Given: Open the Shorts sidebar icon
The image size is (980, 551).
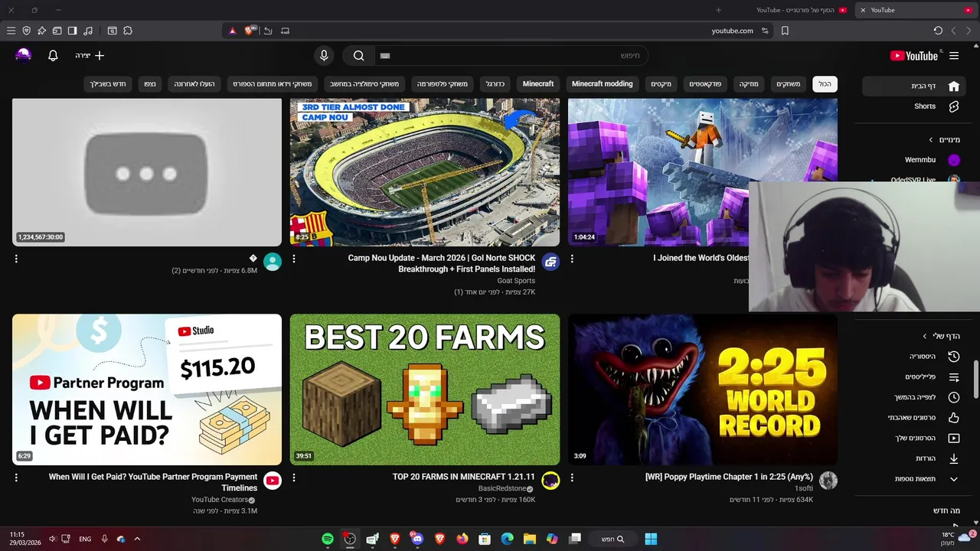Looking at the screenshot, I should (954, 106).
